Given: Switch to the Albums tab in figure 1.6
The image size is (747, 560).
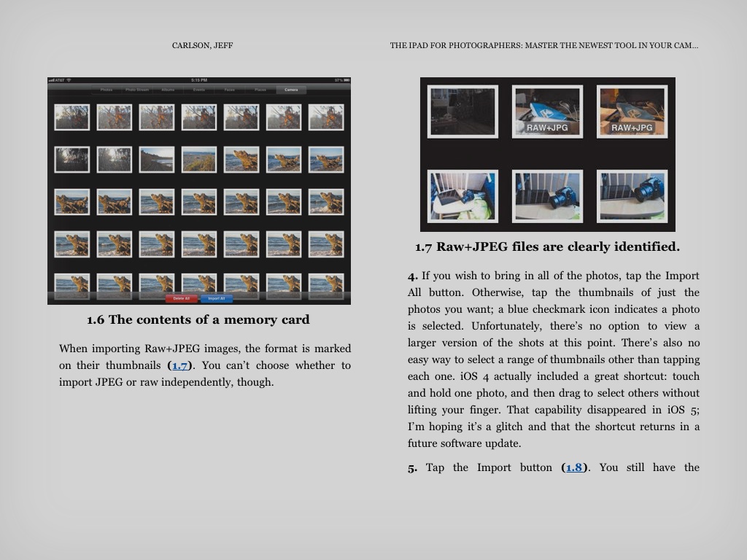Looking at the screenshot, I should point(168,90).
